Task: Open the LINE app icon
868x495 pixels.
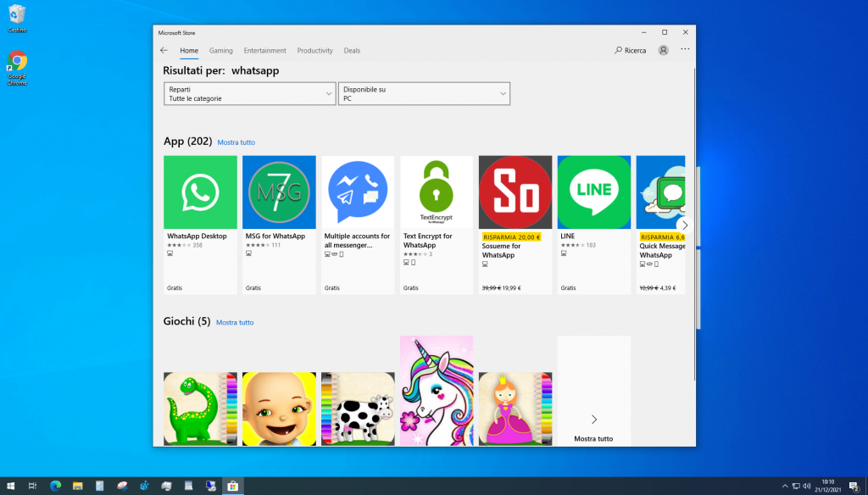Action: point(593,192)
